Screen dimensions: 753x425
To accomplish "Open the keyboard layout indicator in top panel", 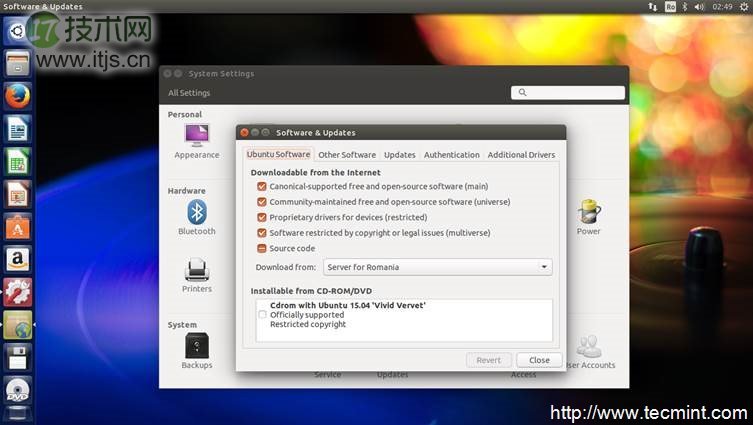I will pyautogui.click(x=670, y=7).
